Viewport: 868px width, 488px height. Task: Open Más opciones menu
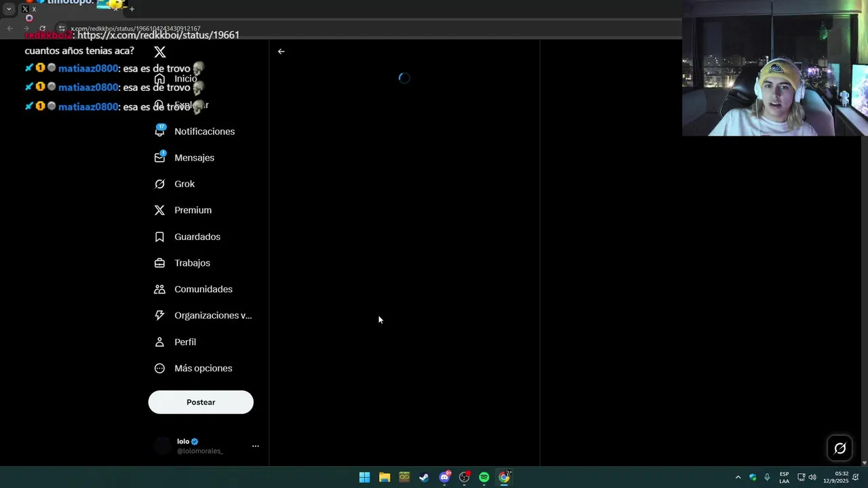click(193, 369)
